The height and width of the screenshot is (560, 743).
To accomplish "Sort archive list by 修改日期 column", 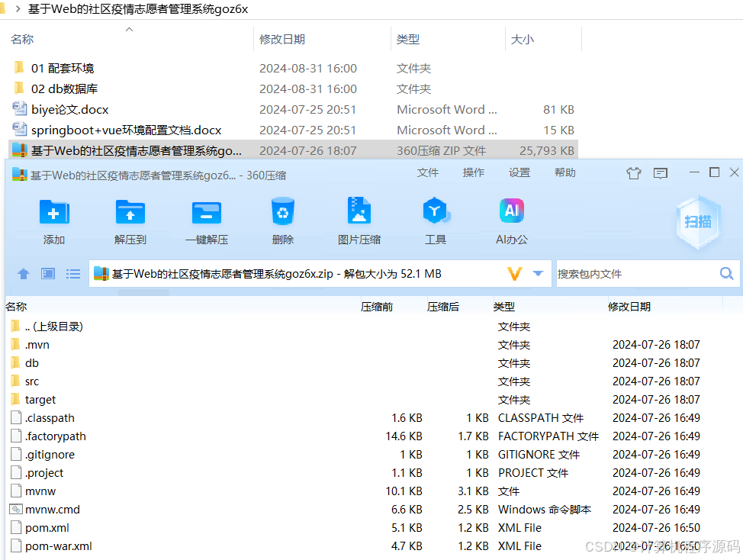I will point(629,307).
